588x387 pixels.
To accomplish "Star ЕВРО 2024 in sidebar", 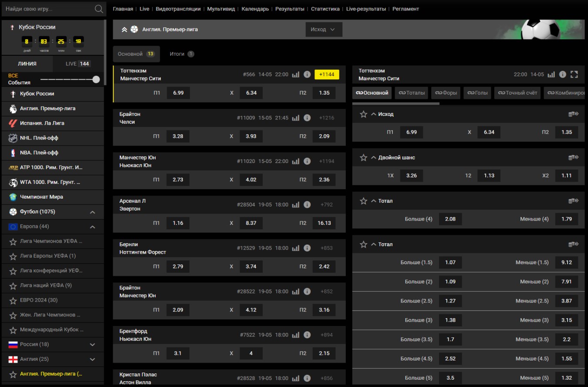I will pyautogui.click(x=13, y=300).
